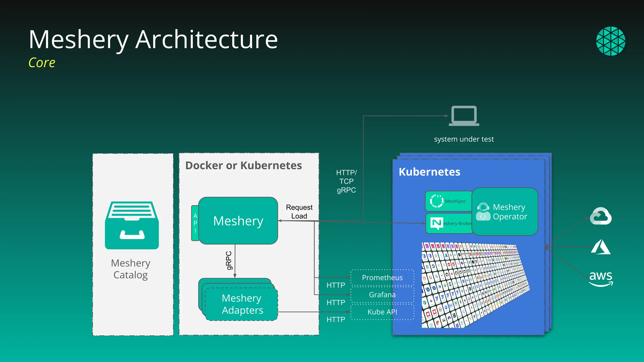
Task: Click the vertical API tab on Meshery
Action: coord(195,223)
